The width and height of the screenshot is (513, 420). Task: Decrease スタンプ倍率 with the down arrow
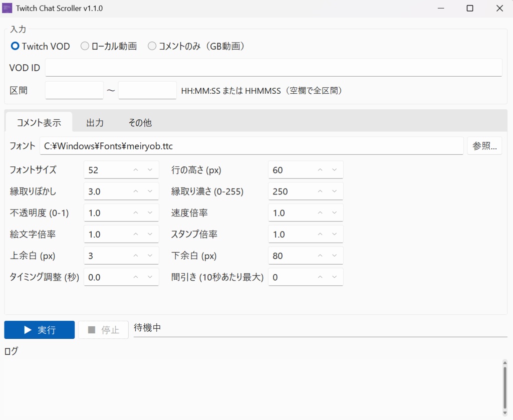[334, 234]
